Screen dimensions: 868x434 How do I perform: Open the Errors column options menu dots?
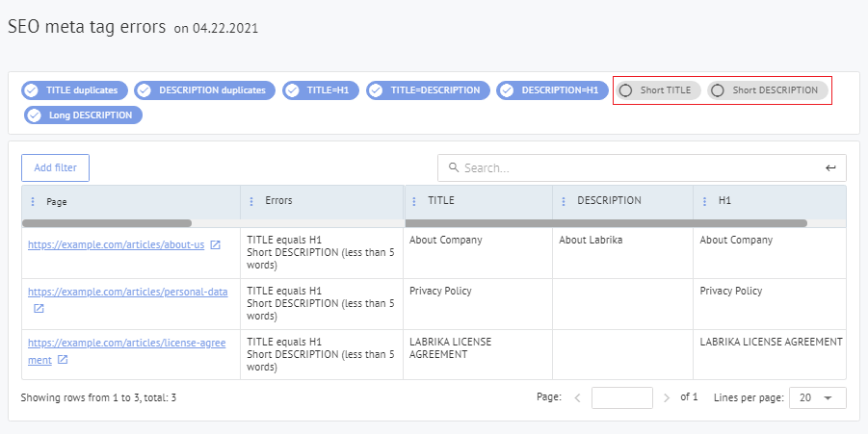(251, 201)
